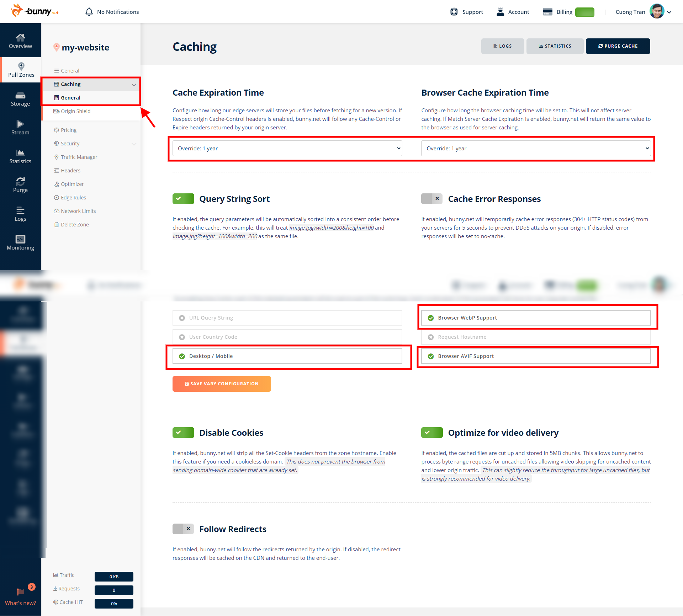Click the Cuong Tran avatar picture
The width and height of the screenshot is (683, 616).
click(x=657, y=11)
